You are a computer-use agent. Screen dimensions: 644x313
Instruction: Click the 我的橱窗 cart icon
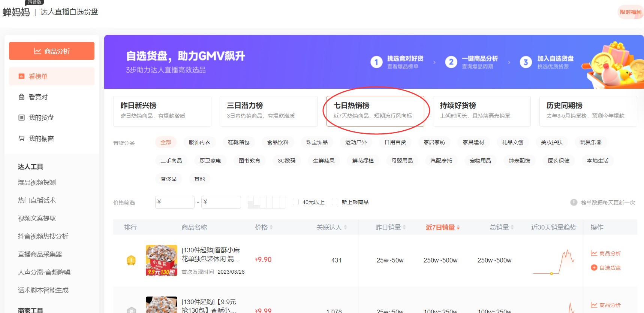[x=22, y=139]
